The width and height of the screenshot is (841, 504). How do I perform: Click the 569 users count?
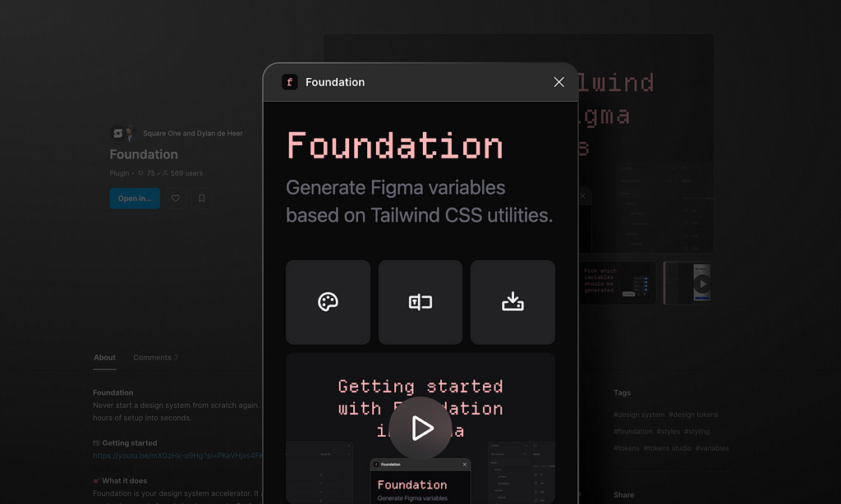[x=182, y=173]
